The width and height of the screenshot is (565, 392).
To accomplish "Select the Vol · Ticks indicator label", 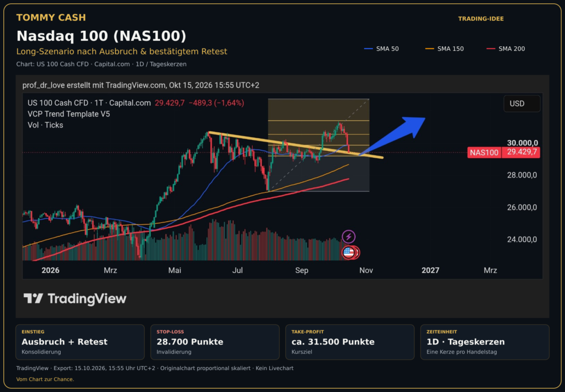I will click(45, 125).
